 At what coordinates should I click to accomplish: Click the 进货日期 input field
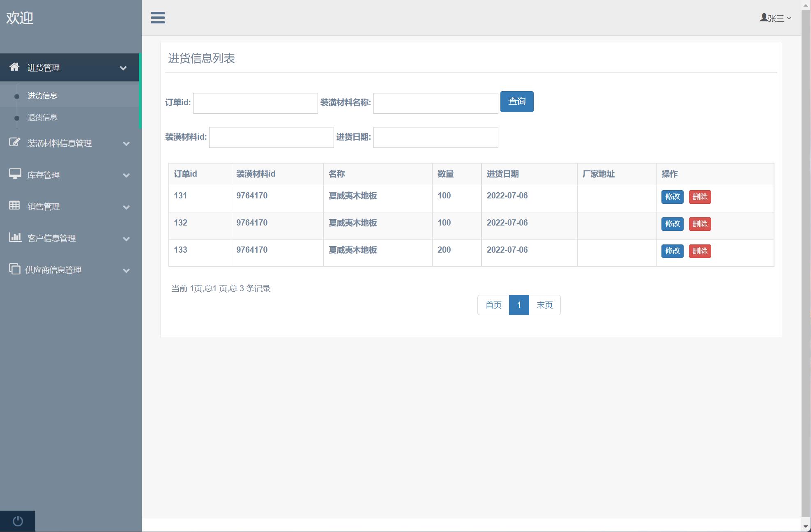pos(435,138)
